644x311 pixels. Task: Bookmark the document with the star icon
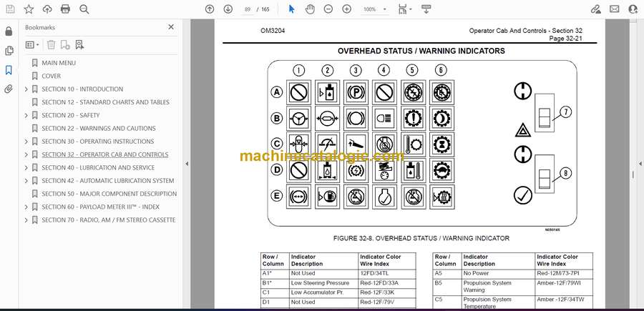(29, 9)
